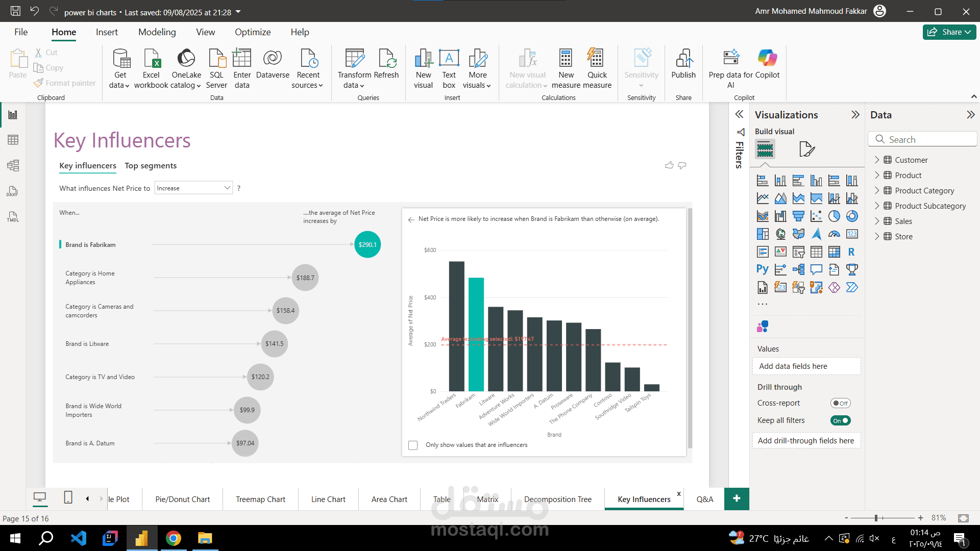This screenshot has width=980, height=551.
Task: Open Model view in left sidebar
Action: click(13, 165)
